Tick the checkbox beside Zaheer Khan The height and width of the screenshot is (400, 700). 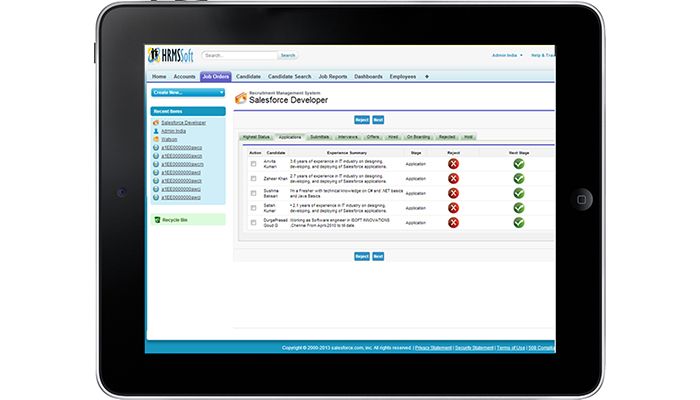[254, 179]
